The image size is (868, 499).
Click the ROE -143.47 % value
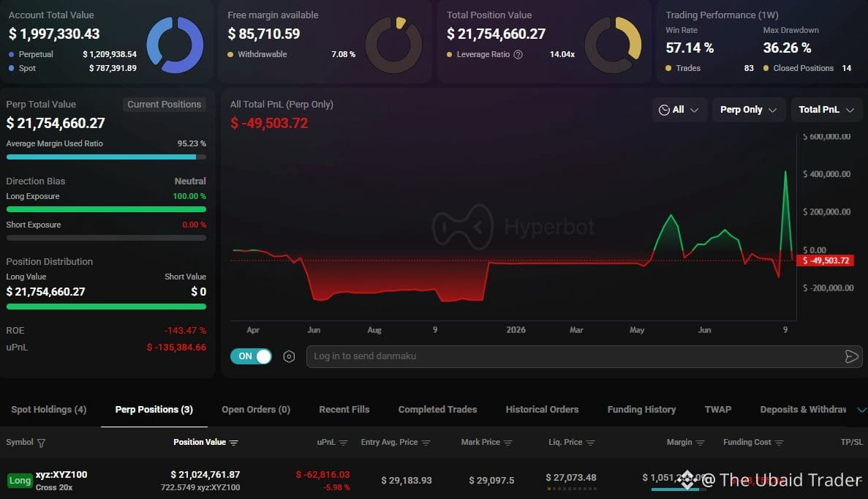pyautogui.click(x=185, y=331)
